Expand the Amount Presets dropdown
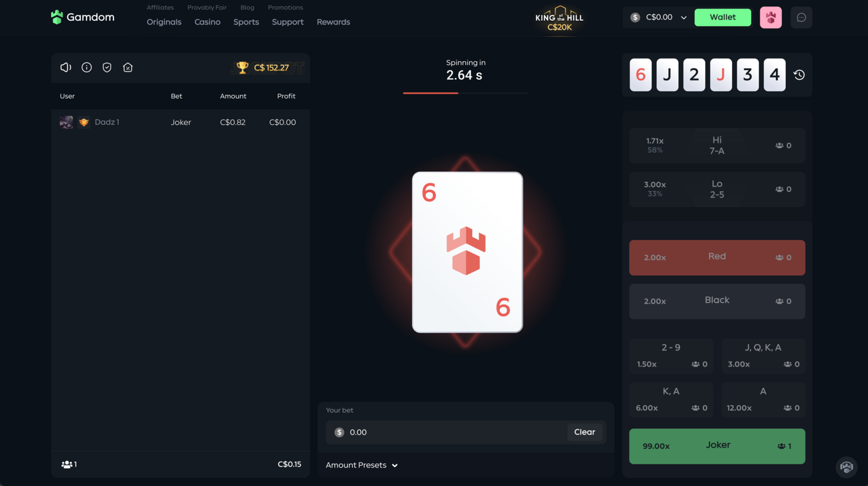868x486 pixels. [x=362, y=465]
